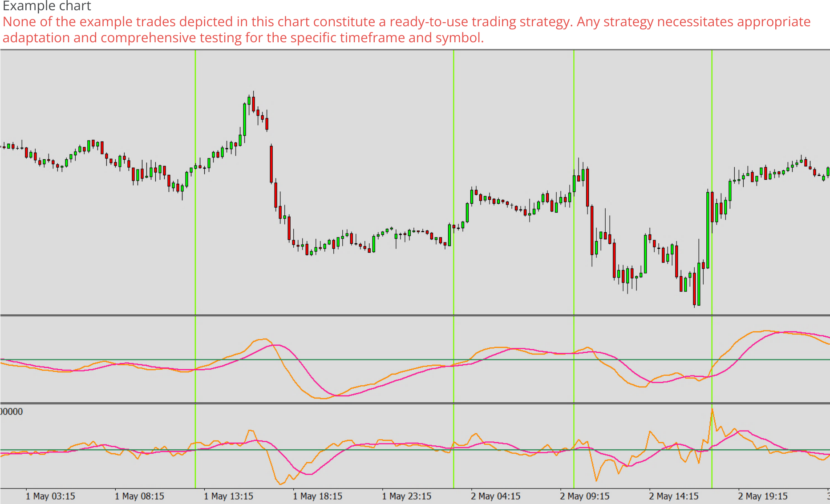Click the '2 May 14:15' time axis label
830x504 pixels.
click(x=673, y=496)
